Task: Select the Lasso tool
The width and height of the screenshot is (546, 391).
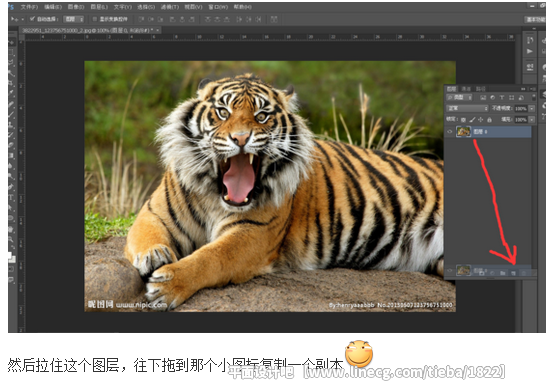Action: pos(11,63)
